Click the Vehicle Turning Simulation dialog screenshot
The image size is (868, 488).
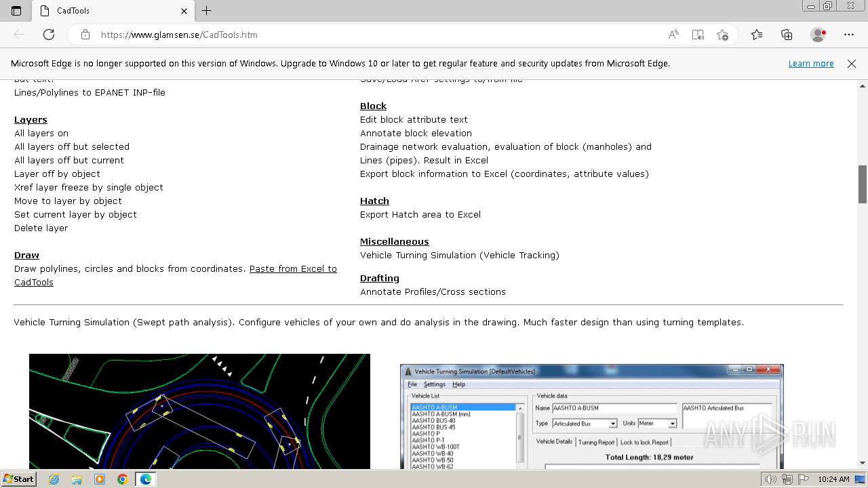(x=592, y=417)
